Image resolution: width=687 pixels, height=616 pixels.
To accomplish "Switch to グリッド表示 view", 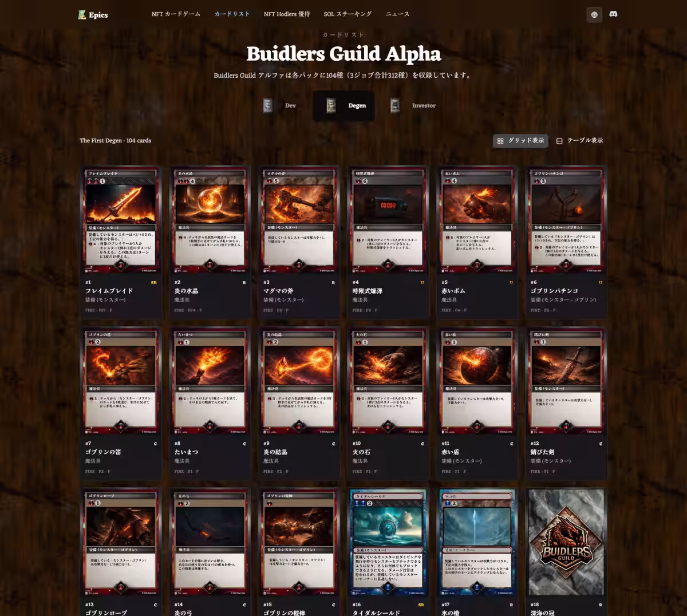I will click(520, 141).
